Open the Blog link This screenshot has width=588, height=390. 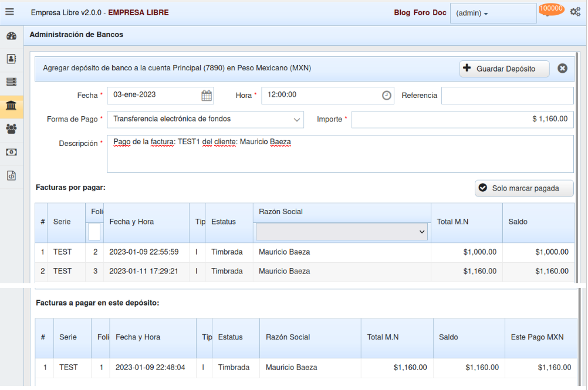(x=402, y=13)
